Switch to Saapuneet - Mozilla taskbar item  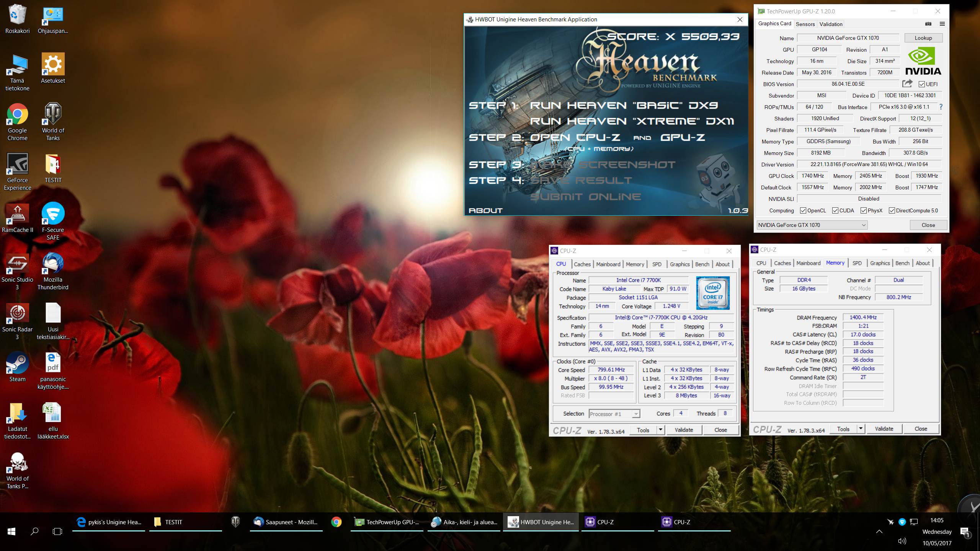[287, 522]
